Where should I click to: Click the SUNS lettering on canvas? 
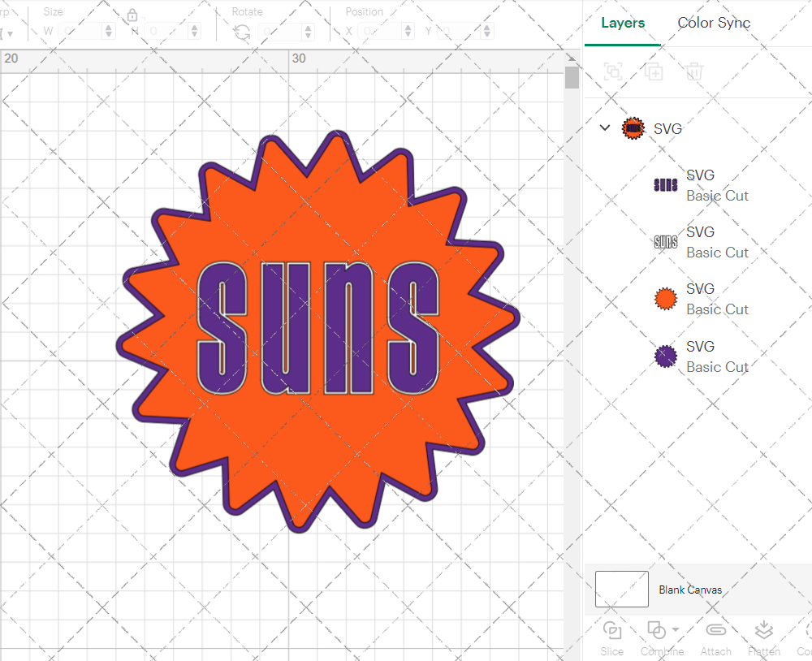pyautogui.click(x=318, y=328)
